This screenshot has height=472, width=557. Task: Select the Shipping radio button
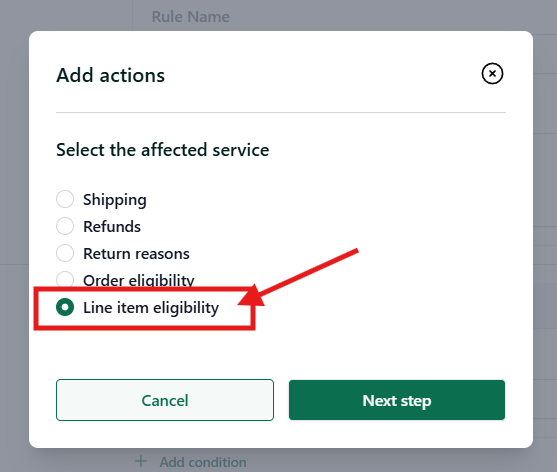pos(65,199)
